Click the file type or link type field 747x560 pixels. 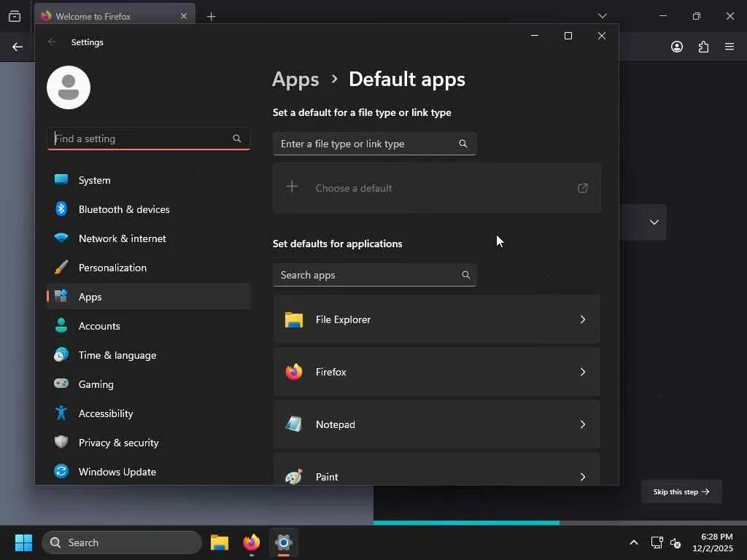pyautogui.click(x=375, y=144)
